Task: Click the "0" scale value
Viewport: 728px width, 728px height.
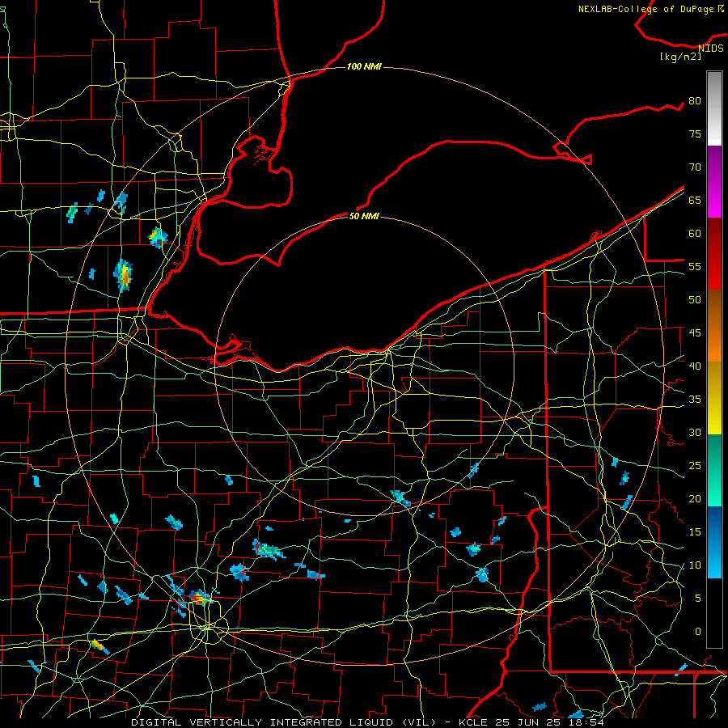Action: coord(698,632)
